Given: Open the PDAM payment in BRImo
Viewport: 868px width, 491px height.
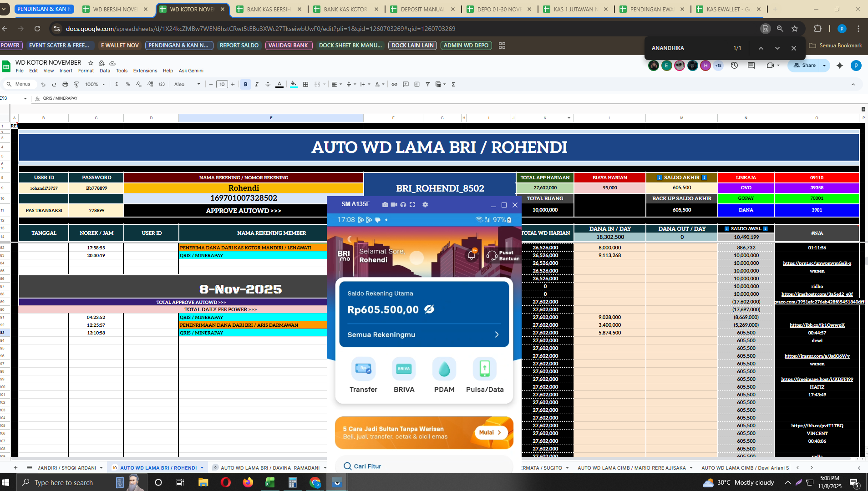Looking at the screenshot, I should (x=444, y=375).
